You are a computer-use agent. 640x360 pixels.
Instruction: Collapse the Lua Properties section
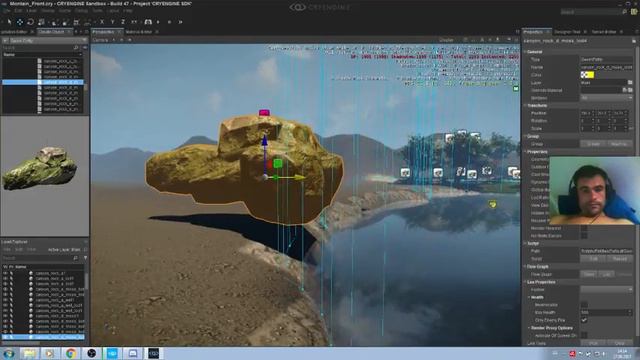click(525, 282)
